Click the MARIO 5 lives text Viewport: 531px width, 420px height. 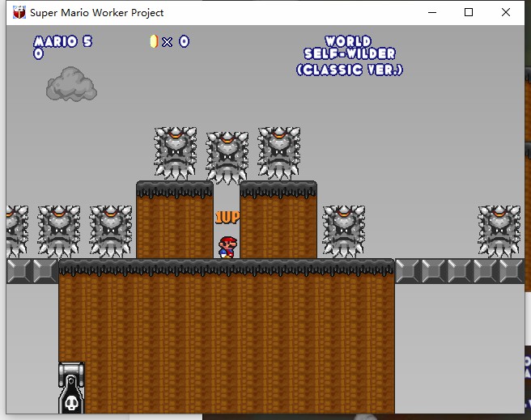point(63,41)
